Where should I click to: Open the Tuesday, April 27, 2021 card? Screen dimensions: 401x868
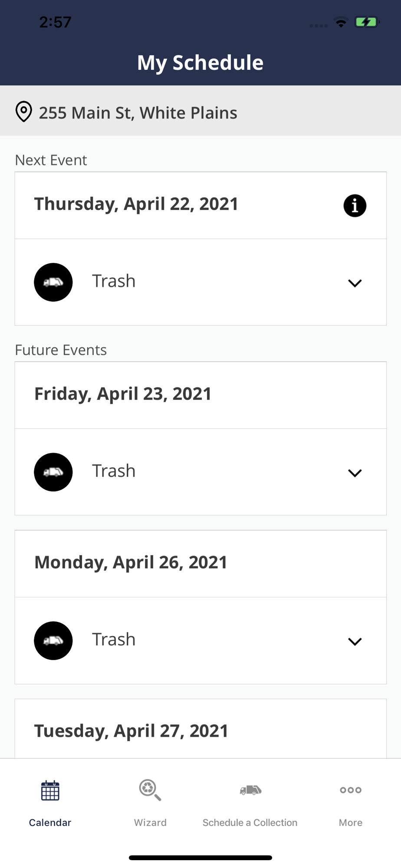tap(200, 729)
